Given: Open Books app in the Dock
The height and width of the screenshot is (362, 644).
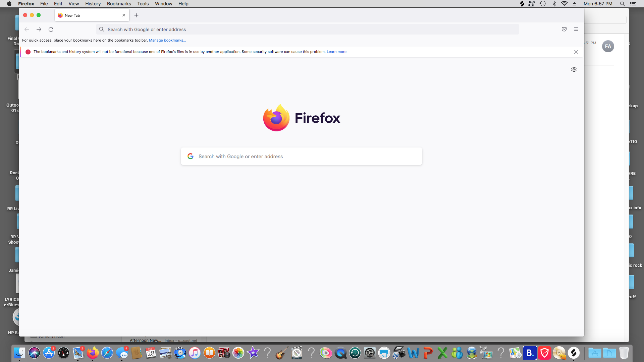Looking at the screenshot, I should click(x=209, y=353).
